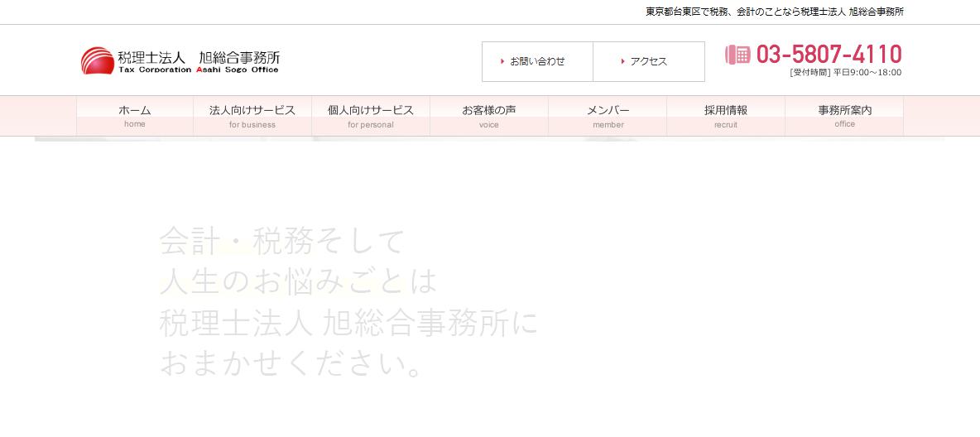Image resolution: width=980 pixels, height=437 pixels.
Task: Click phone number 03-5807-4110
Action: click(829, 55)
